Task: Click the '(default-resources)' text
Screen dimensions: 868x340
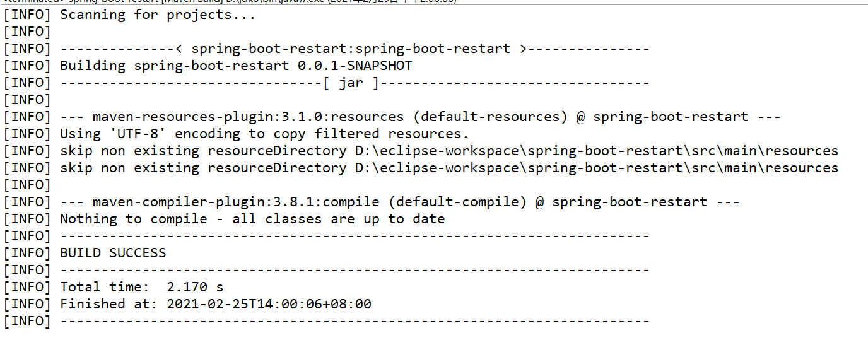Action: pos(490,117)
